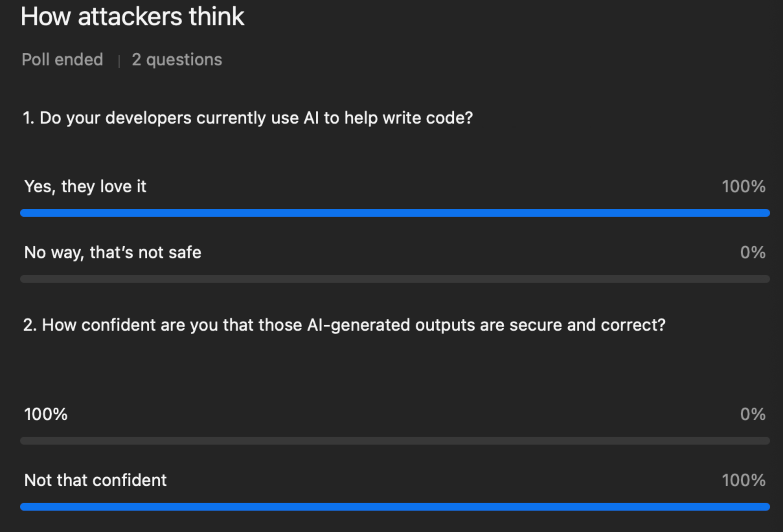This screenshot has height=532, width=783.
Task: Select the "100%" answer option of question two
Action: pyautogui.click(x=46, y=414)
